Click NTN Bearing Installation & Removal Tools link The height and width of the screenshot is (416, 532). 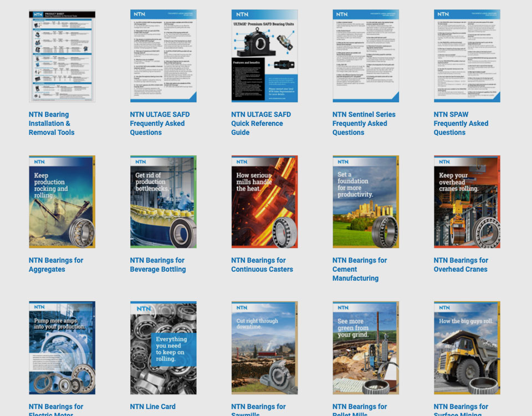click(x=52, y=123)
